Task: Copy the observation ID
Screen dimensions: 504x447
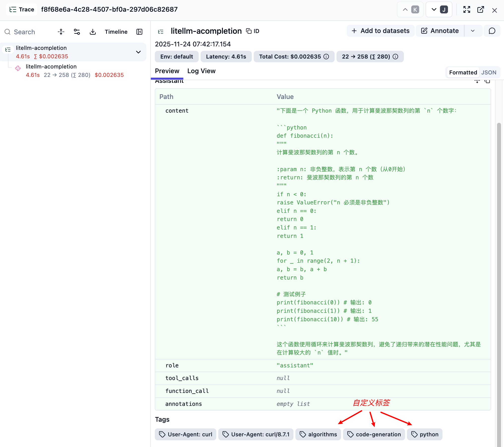Action: coord(252,31)
